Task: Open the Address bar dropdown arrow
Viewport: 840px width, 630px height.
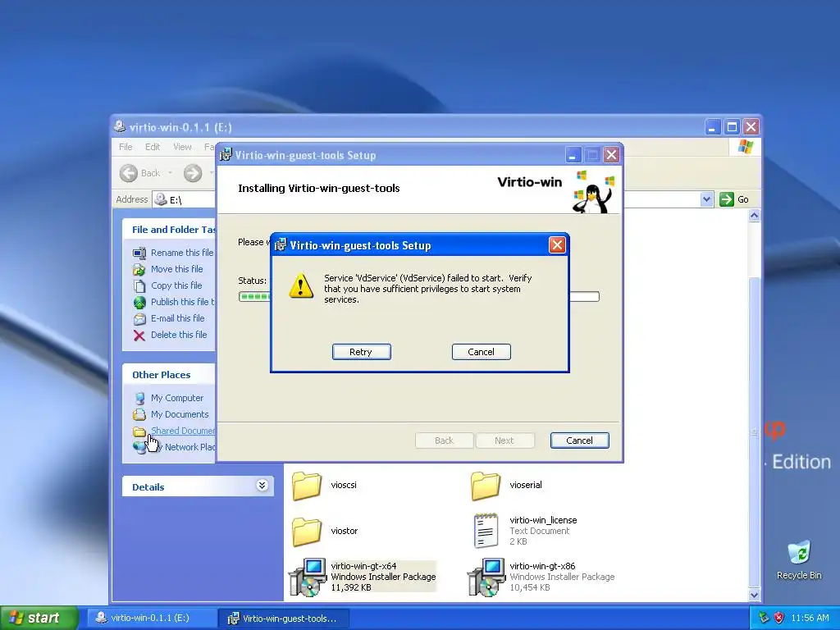Action: tap(706, 199)
